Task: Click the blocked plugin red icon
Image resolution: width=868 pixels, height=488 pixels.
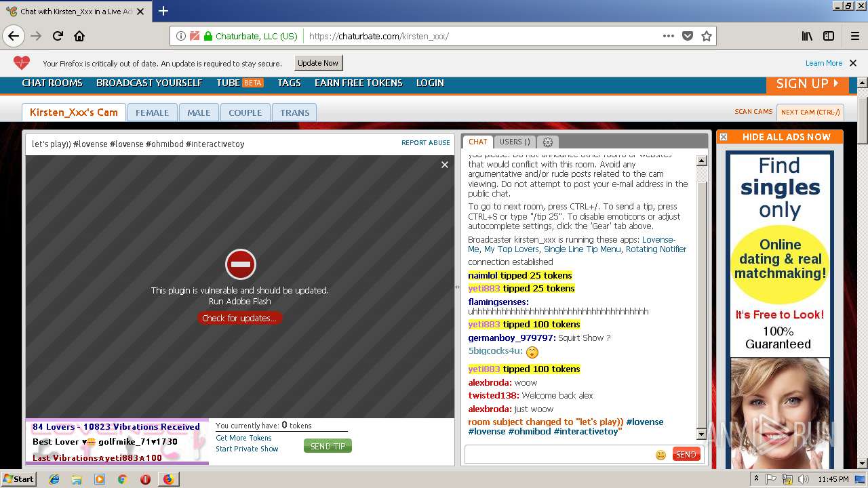Action: coord(240,264)
